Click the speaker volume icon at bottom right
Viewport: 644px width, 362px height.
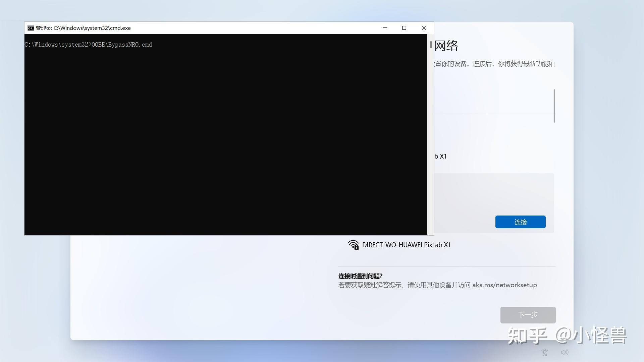pyautogui.click(x=564, y=352)
